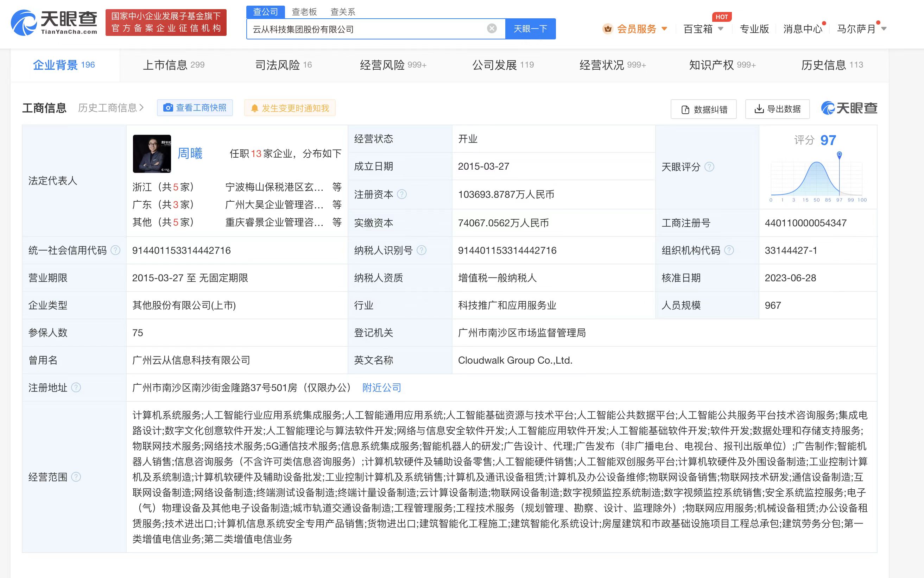This screenshot has width=924, height=578.
Task: Click 曾用名 value 广州云从信息科技有限公司
Action: pos(191,360)
